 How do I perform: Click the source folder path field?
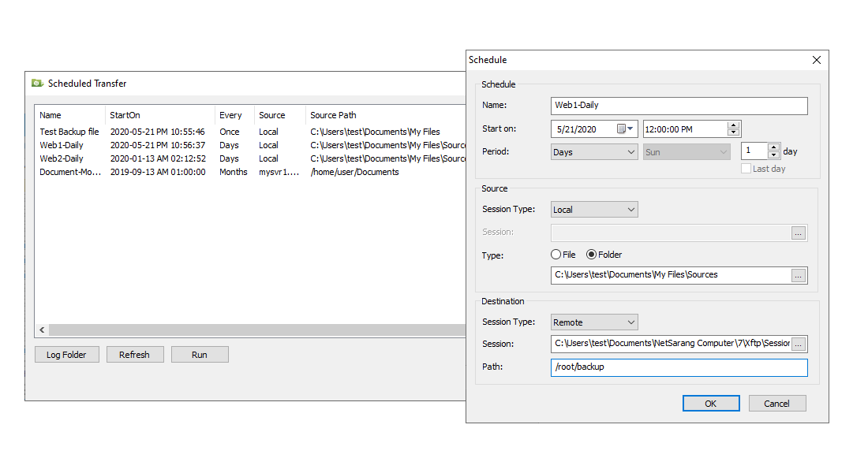[x=671, y=275]
